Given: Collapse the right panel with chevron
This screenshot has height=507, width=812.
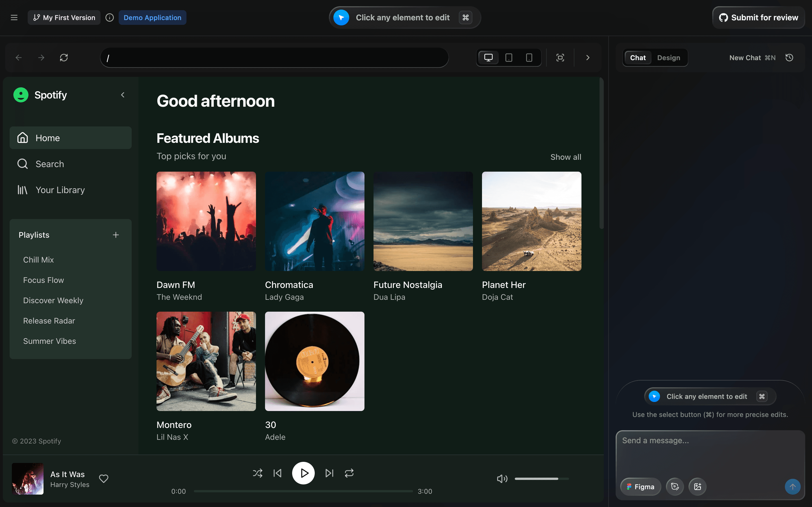Looking at the screenshot, I should point(587,58).
